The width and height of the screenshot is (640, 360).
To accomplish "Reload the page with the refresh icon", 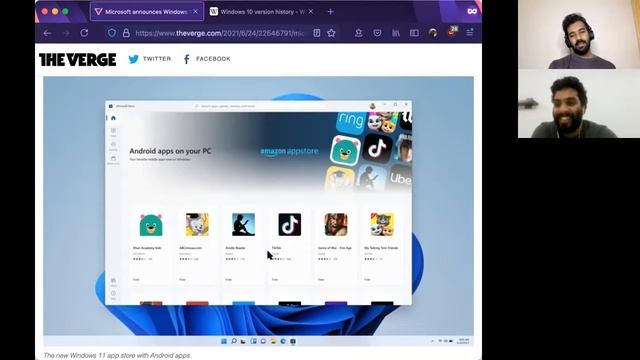I will point(84,33).
